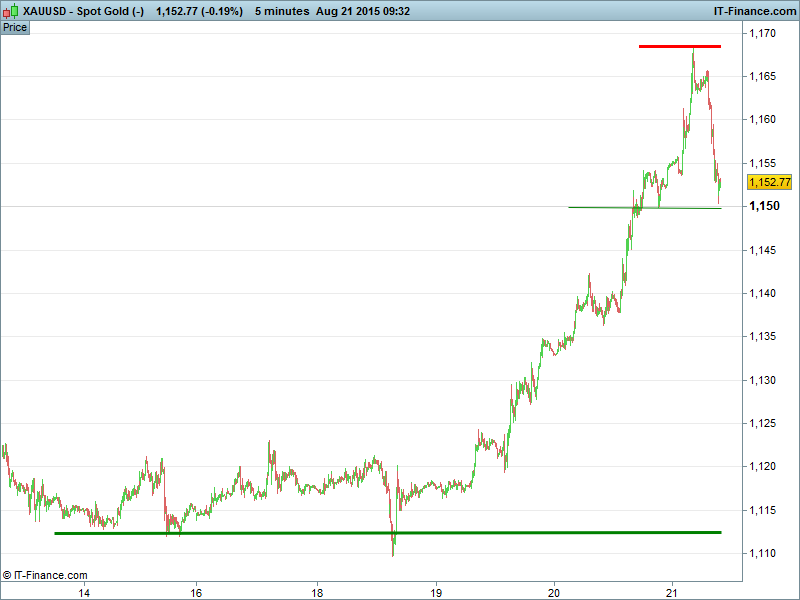Click the 1,110 label on the price axis

coord(763,553)
